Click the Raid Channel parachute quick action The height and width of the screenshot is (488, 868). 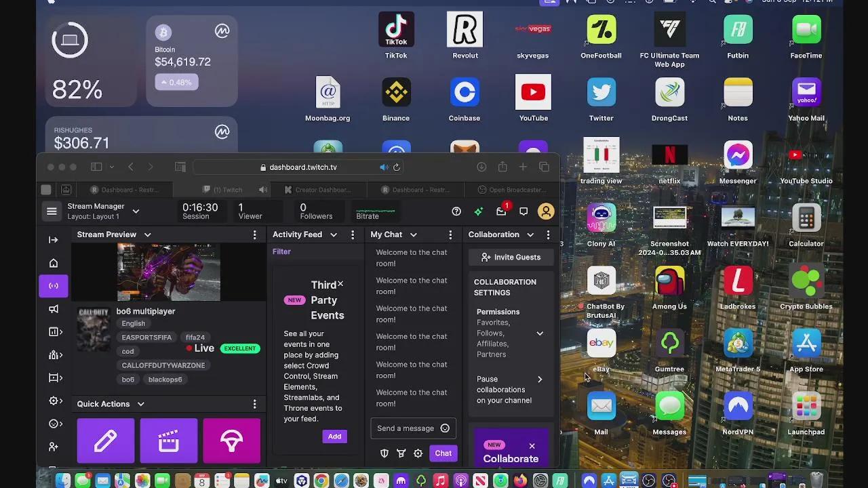(231, 441)
